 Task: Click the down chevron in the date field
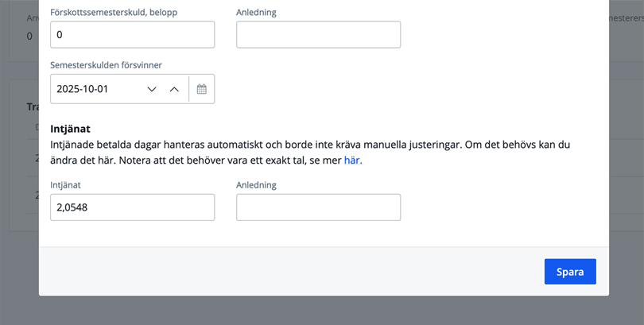click(x=152, y=89)
